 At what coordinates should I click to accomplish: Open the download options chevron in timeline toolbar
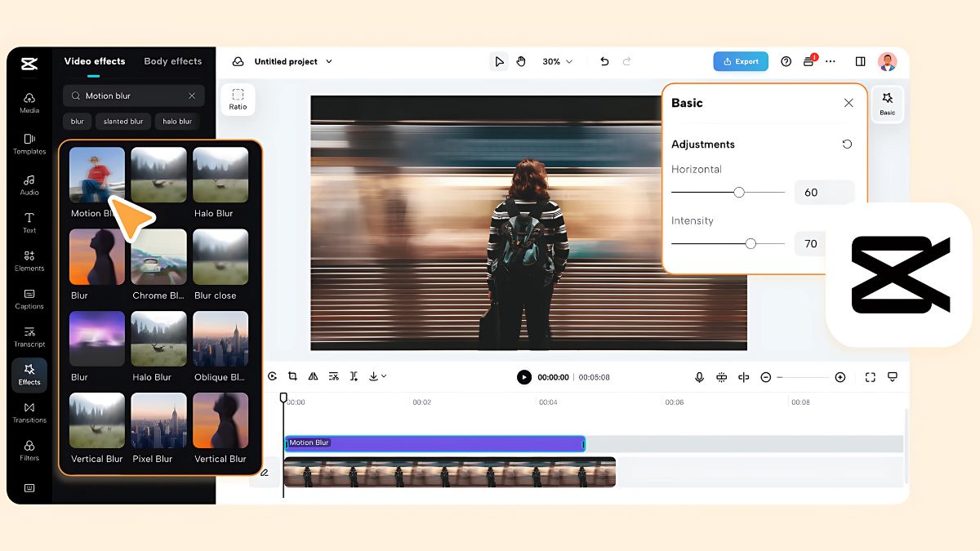(x=383, y=376)
